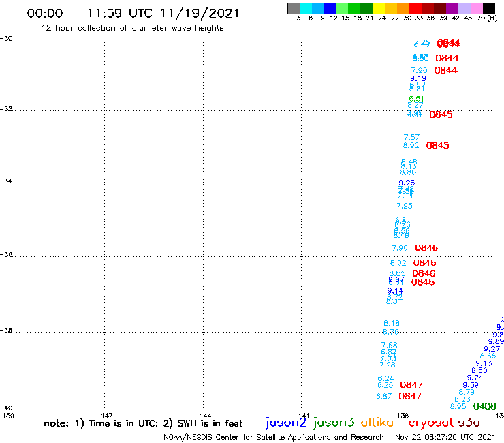Click the 9.50 wave height value

tap(479, 370)
